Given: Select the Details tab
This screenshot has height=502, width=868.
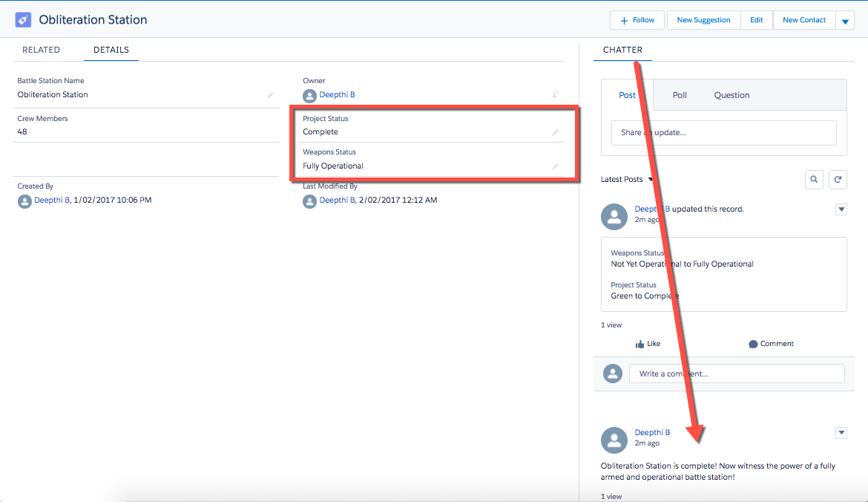Looking at the screenshot, I should coord(111,50).
